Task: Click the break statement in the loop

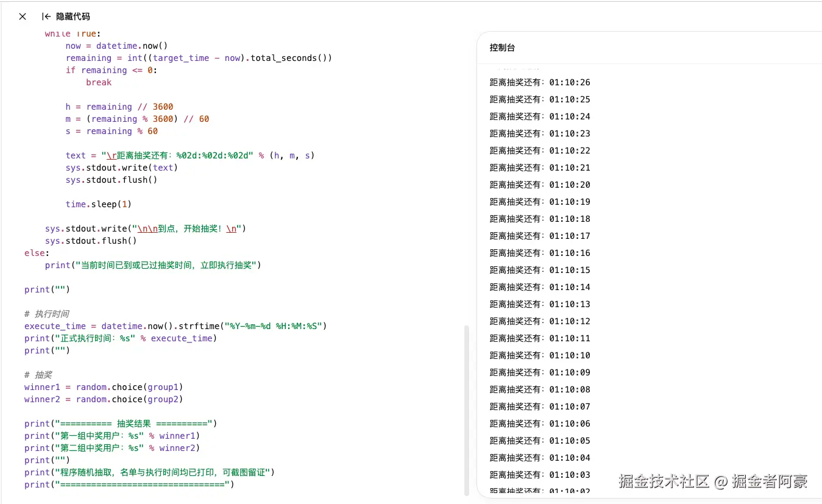Action: coord(99,82)
